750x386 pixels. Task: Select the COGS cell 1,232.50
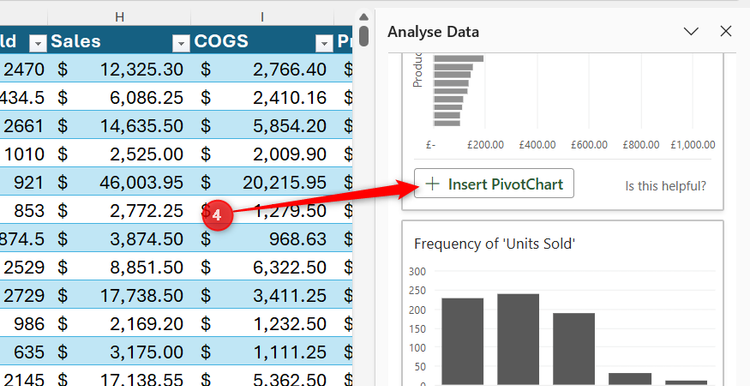pyautogui.click(x=262, y=324)
